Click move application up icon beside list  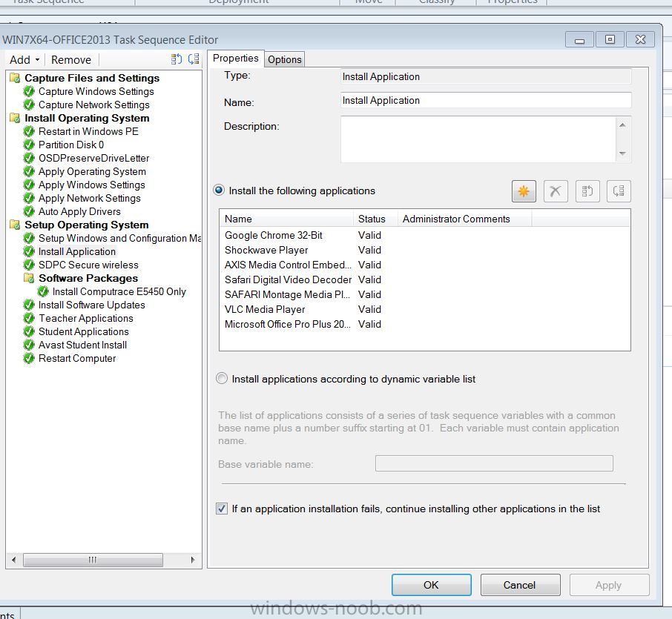[x=587, y=191]
